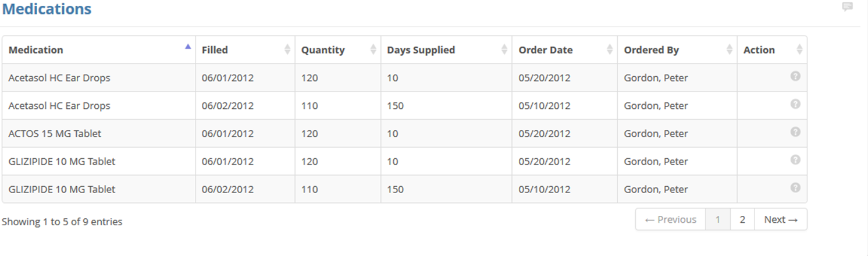This screenshot has width=868, height=256.
Task: Click help icon for GLIZIPIDE filled 06/02/2012
Action: (795, 188)
